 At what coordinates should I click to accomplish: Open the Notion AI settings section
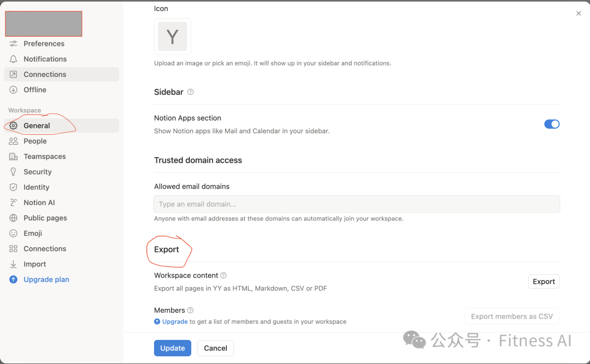pos(39,202)
